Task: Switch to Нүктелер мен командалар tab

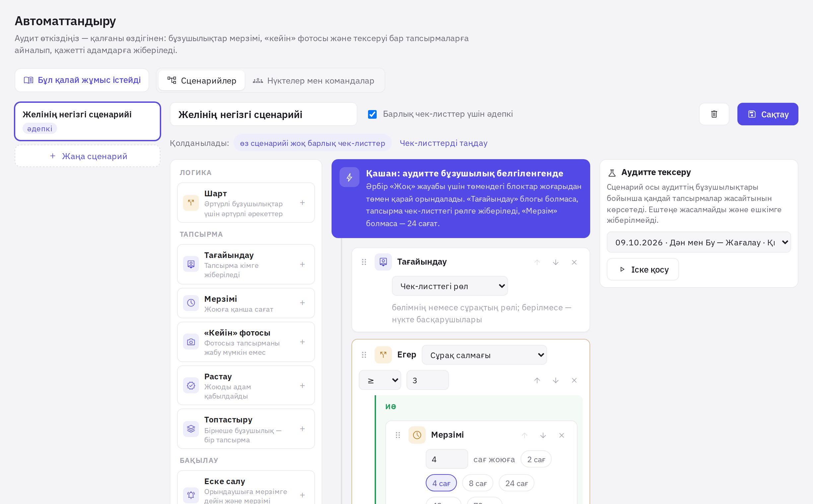Action: pos(313,80)
